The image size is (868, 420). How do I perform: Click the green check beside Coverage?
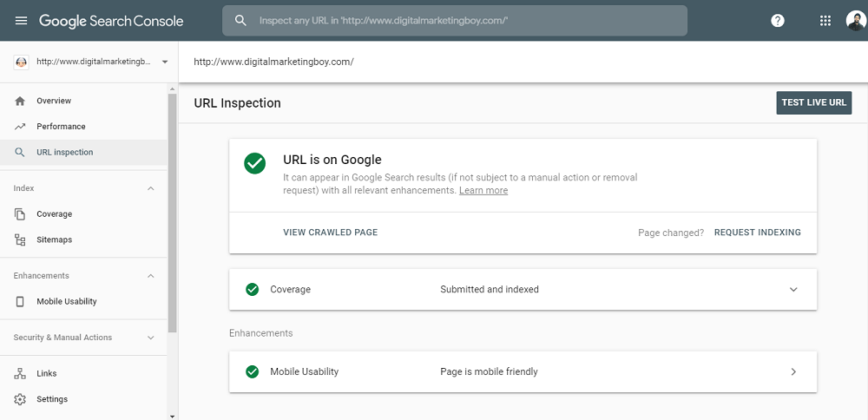pyautogui.click(x=252, y=290)
